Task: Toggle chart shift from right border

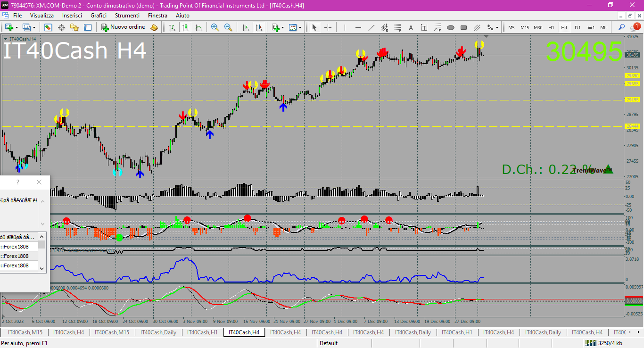Action: tap(258, 27)
